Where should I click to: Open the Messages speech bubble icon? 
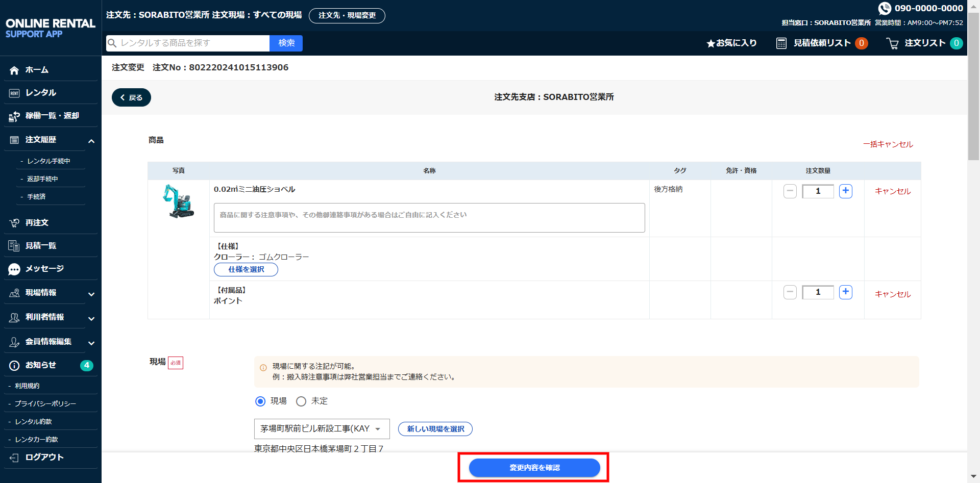click(14, 269)
